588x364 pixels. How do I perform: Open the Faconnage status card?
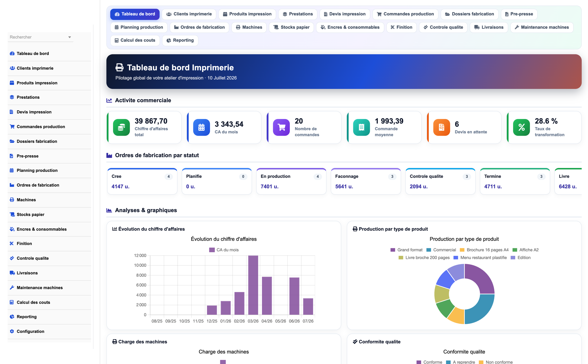(x=366, y=181)
